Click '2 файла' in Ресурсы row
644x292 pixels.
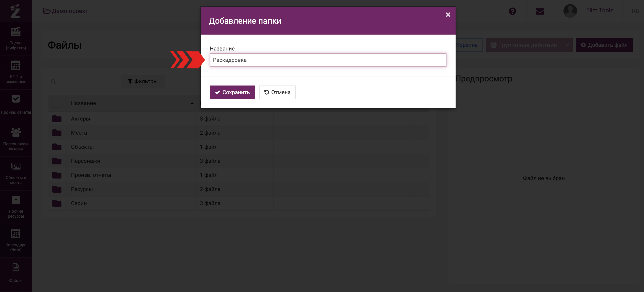(210, 189)
